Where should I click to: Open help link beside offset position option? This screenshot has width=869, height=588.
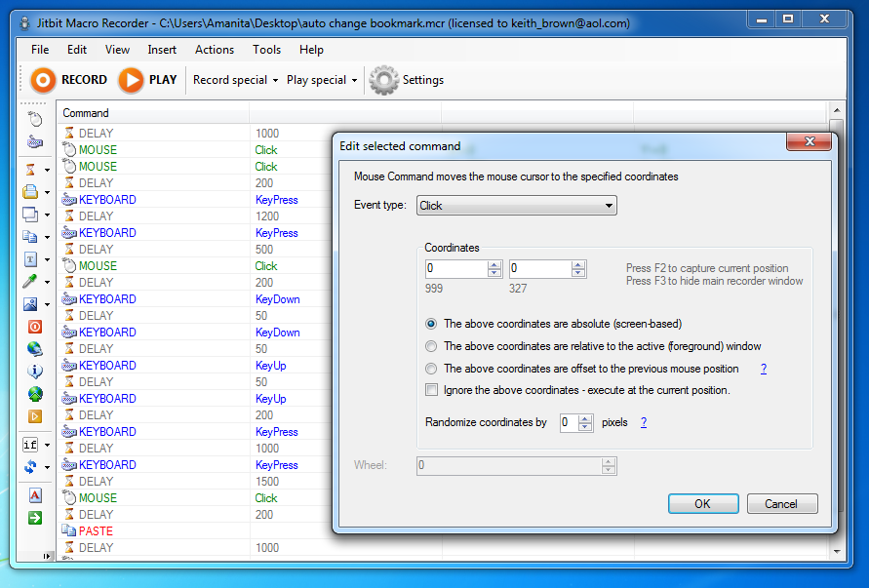point(763,369)
